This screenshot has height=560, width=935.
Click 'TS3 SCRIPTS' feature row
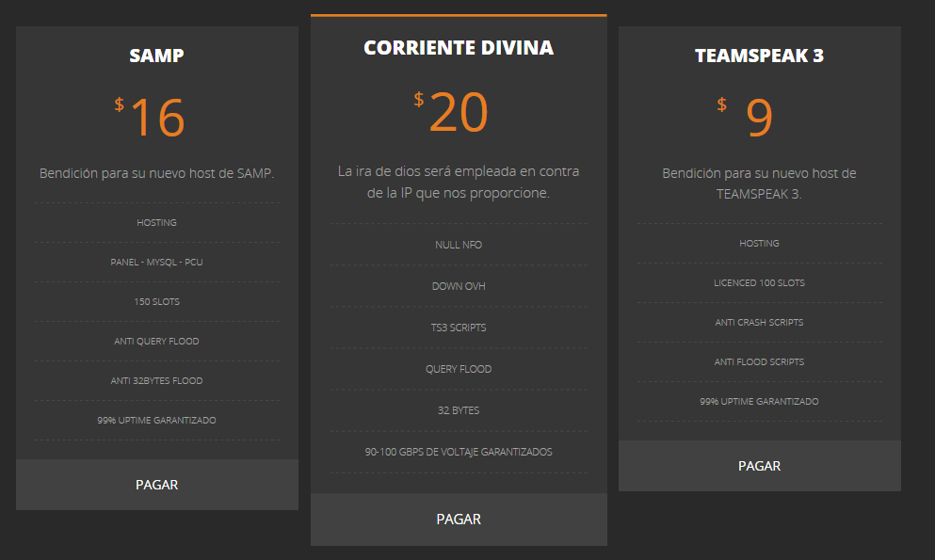(x=459, y=328)
